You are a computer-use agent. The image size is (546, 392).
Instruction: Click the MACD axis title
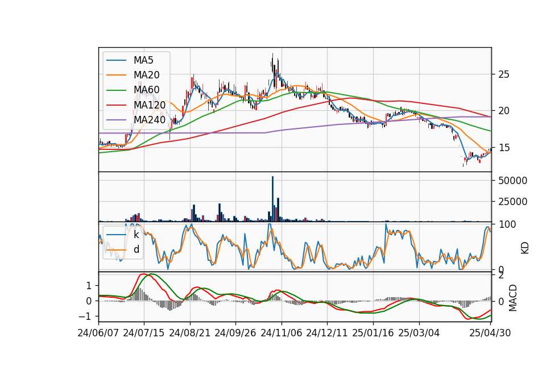512,298
